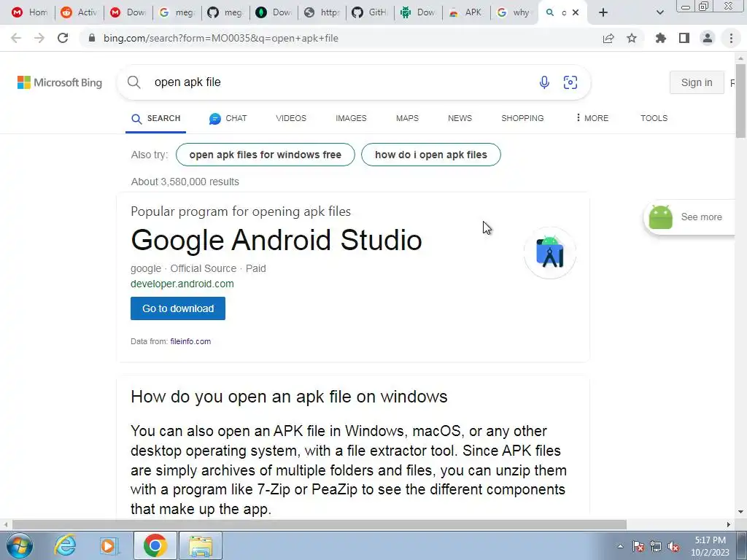Open the fileinfo.com source link
Image resolution: width=747 pixels, height=560 pixels.
pyautogui.click(x=190, y=341)
